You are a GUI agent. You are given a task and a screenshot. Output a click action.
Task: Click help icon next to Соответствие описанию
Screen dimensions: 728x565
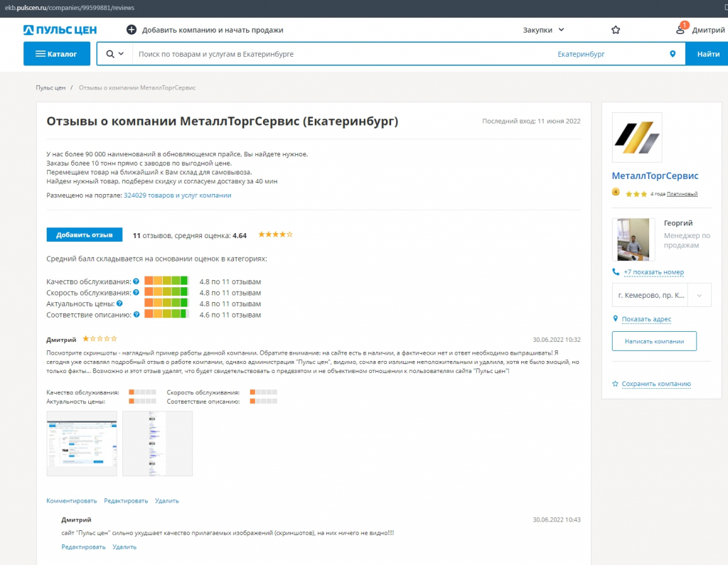[x=136, y=315]
